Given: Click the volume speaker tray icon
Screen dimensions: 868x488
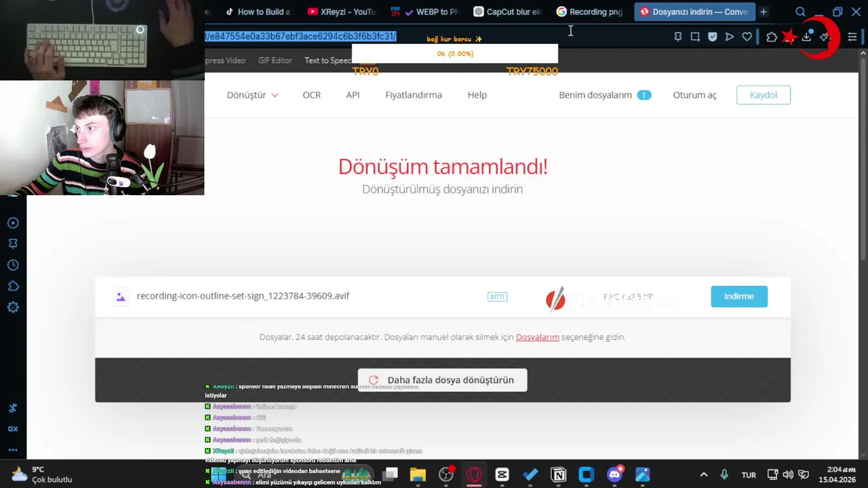Looking at the screenshot, I should tap(788, 474).
